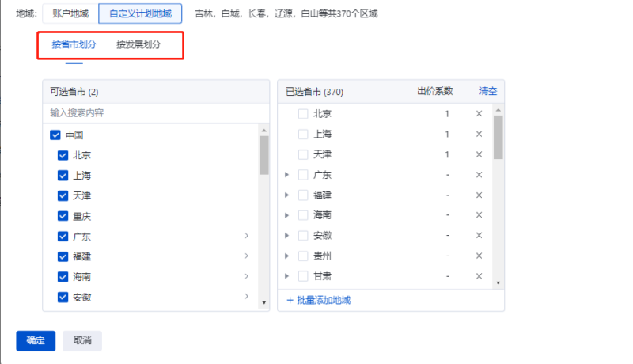Image resolution: width=633 pixels, height=364 pixels.
Task: Click 天津 bid coefficient value 1
Action: point(447,154)
